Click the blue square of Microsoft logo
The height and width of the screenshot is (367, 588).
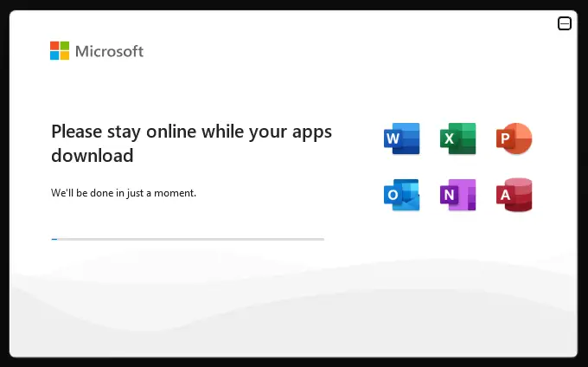[x=54, y=55]
